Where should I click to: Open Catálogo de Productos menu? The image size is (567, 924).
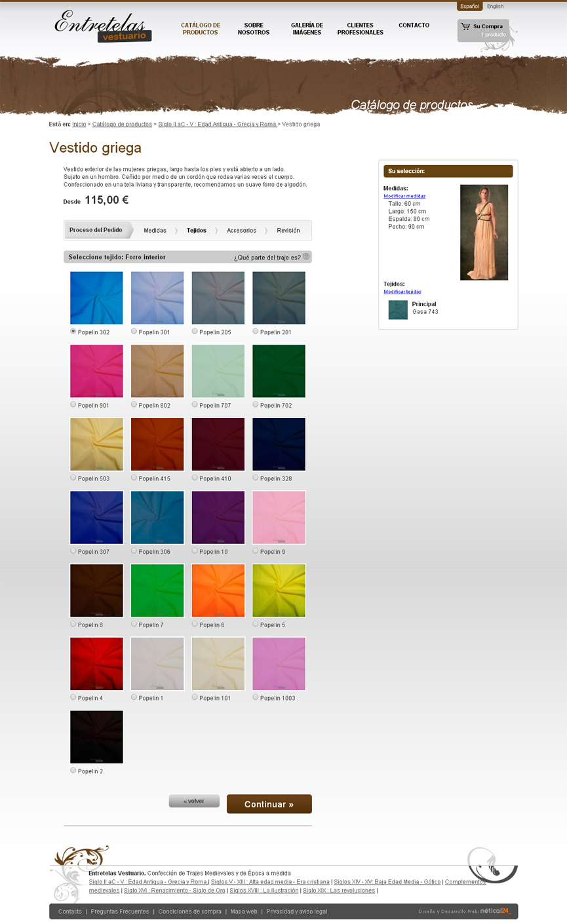[x=201, y=29]
